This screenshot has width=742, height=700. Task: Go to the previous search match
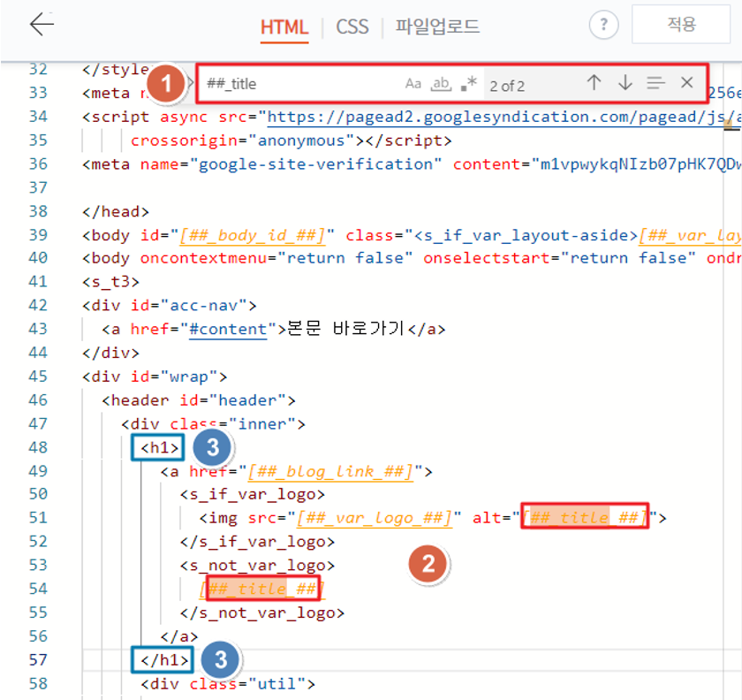pos(594,82)
